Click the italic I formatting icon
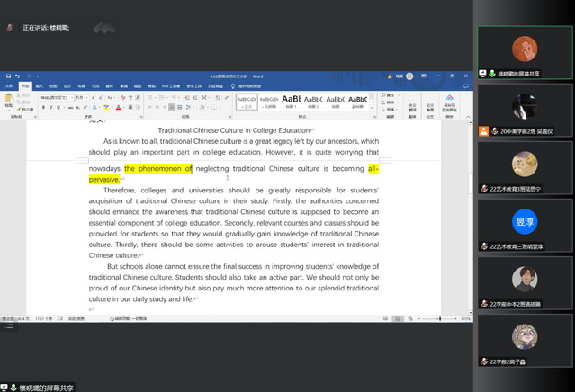The height and width of the screenshot is (392, 575). coord(49,106)
